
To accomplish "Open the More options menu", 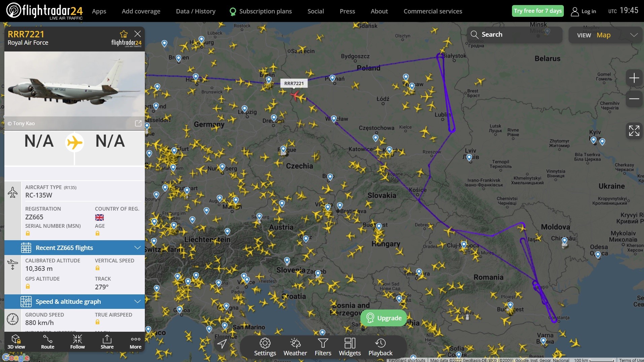I will pyautogui.click(x=135, y=342).
